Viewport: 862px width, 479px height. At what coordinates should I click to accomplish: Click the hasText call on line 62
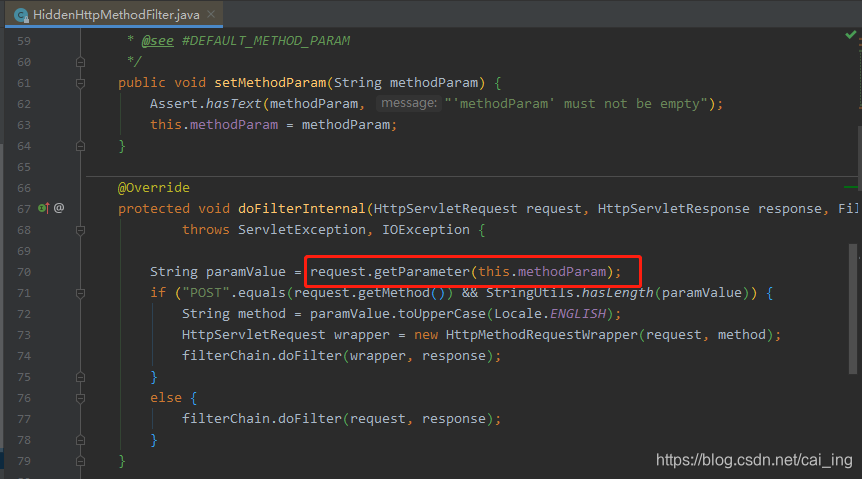[234, 103]
